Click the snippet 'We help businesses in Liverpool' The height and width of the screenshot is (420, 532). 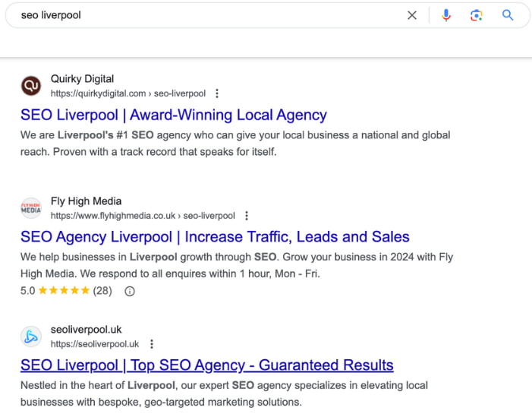click(237, 265)
